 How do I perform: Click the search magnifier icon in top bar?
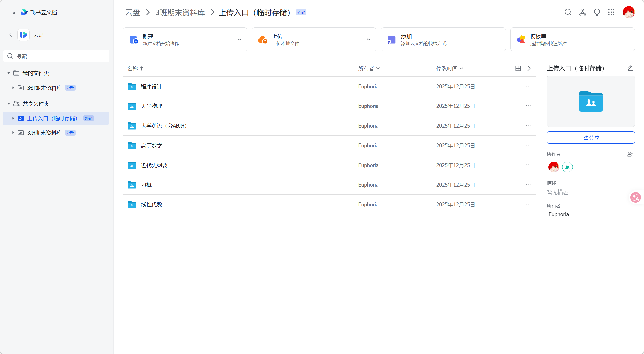[x=568, y=12]
